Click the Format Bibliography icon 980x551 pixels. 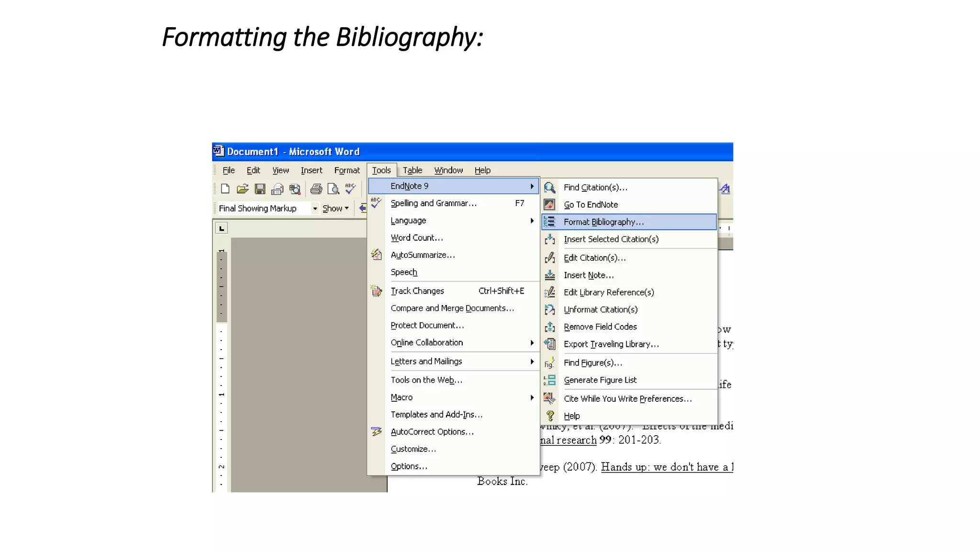coord(550,222)
